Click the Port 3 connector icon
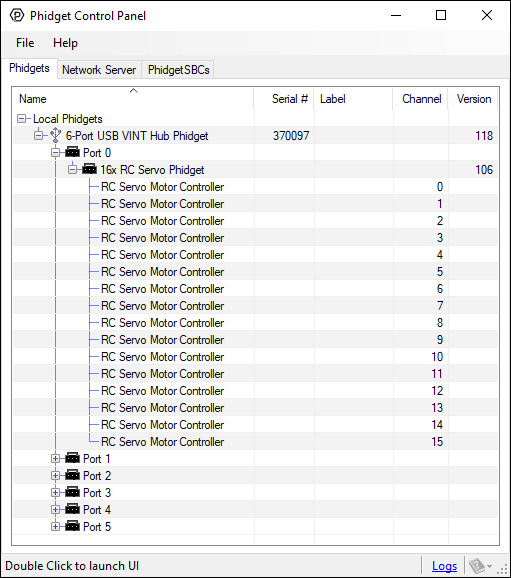Viewport: 511px width, 578px height. [72, 492]
